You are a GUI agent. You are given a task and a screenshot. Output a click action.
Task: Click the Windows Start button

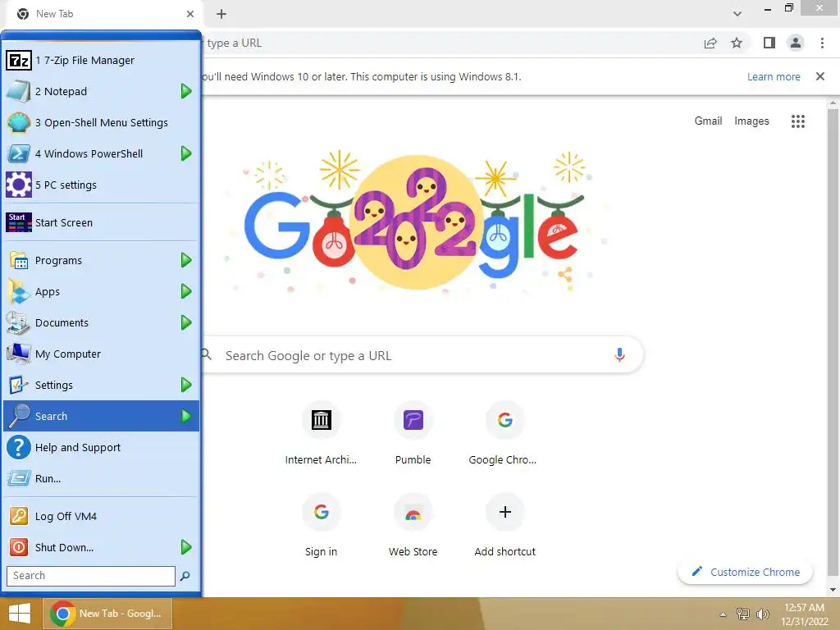(x=20, y=614)
